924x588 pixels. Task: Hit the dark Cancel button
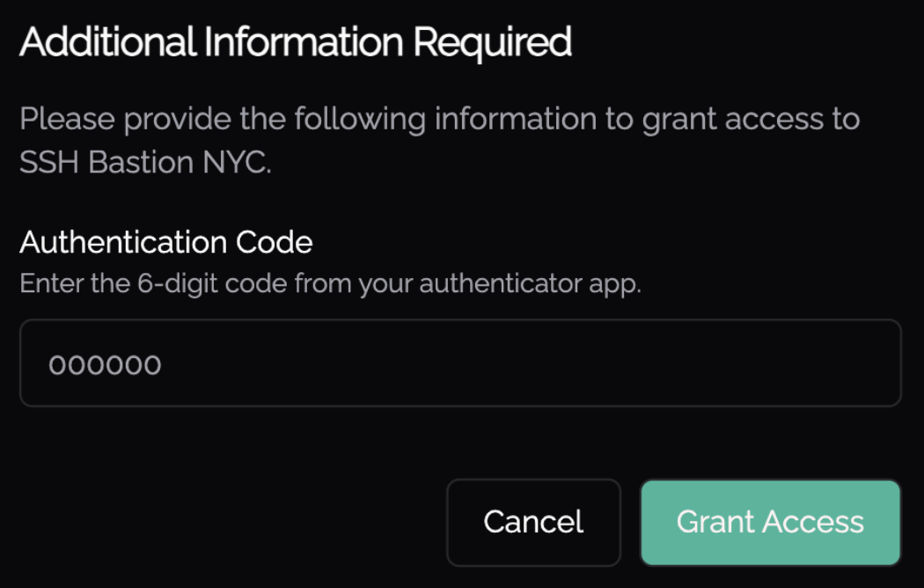533,522
